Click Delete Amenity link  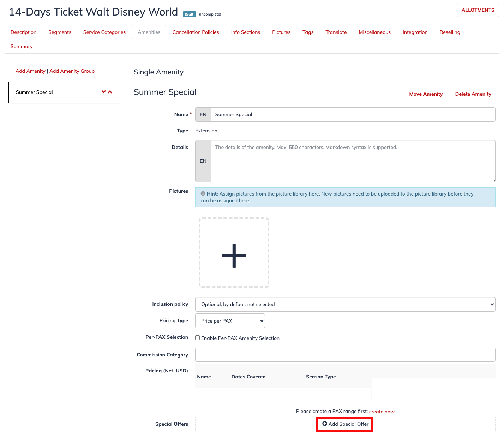click(x=473, y=94)
